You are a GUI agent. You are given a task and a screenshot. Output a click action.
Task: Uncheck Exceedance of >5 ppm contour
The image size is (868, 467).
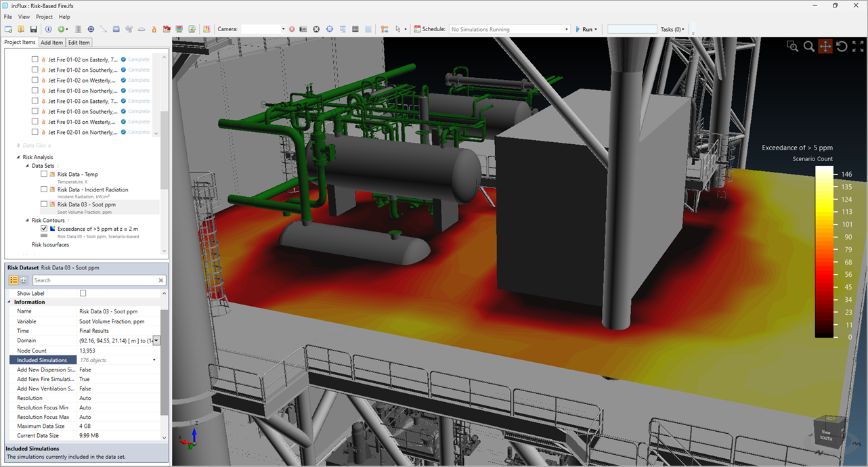click(x=44, y=229)
